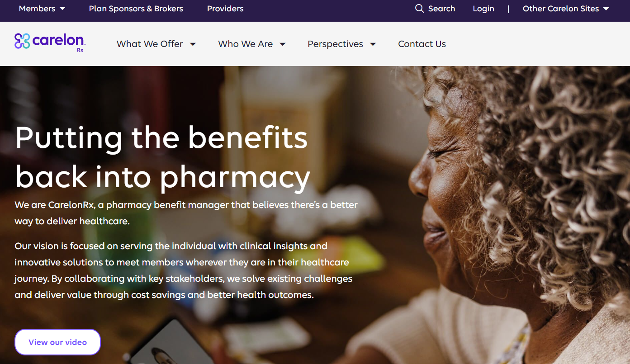The height and width of the screenshot is (364, 630).
Task: Click the View our video button
Action: [x=57, y=342]
